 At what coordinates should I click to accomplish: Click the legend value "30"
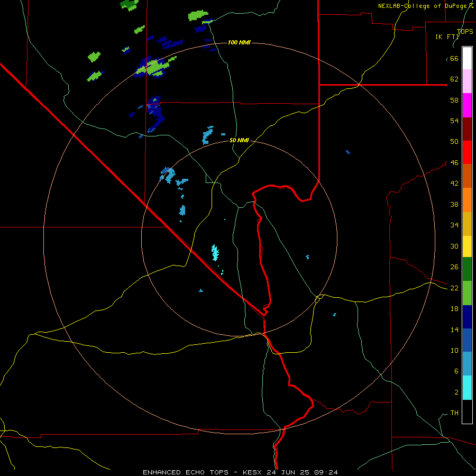click(x=454, y=246)
